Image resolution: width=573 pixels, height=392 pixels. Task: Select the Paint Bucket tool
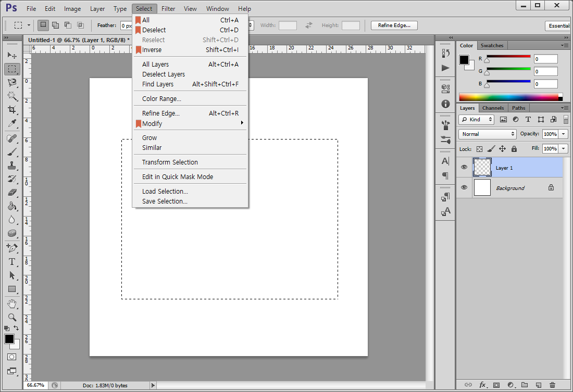tap(12, 206)
